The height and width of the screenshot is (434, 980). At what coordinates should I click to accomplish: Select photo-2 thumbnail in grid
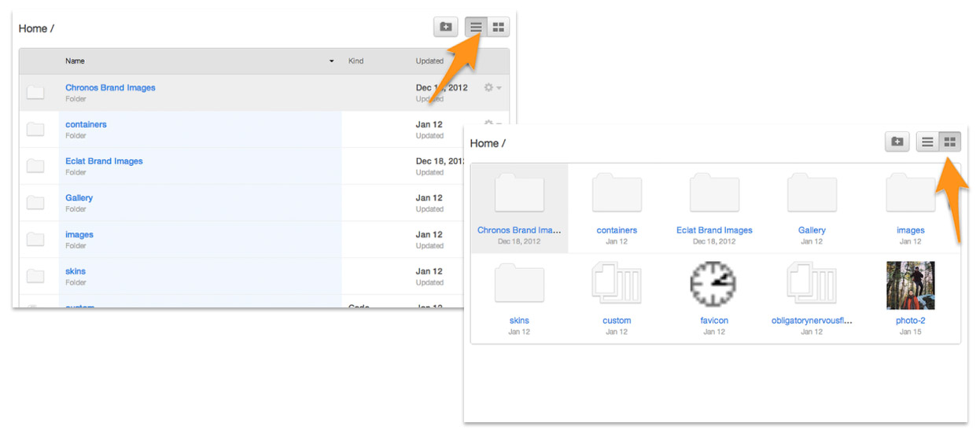click(x=911, y=285)
